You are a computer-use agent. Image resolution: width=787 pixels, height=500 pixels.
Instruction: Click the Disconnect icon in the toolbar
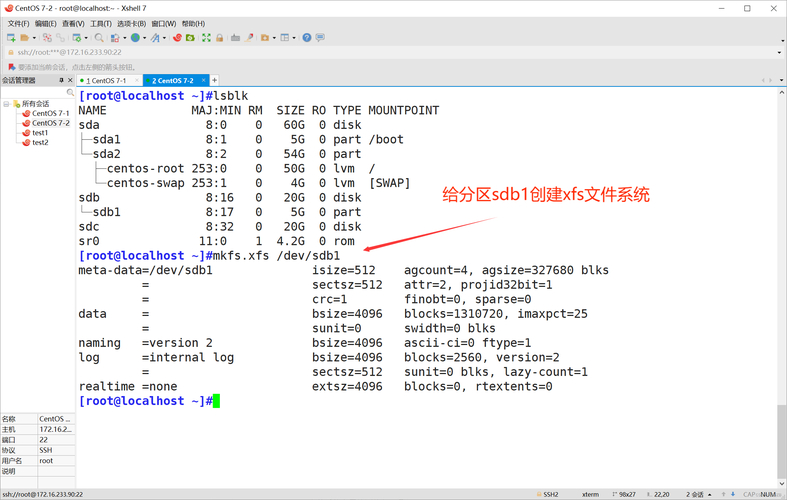click(x=47, y=38)
